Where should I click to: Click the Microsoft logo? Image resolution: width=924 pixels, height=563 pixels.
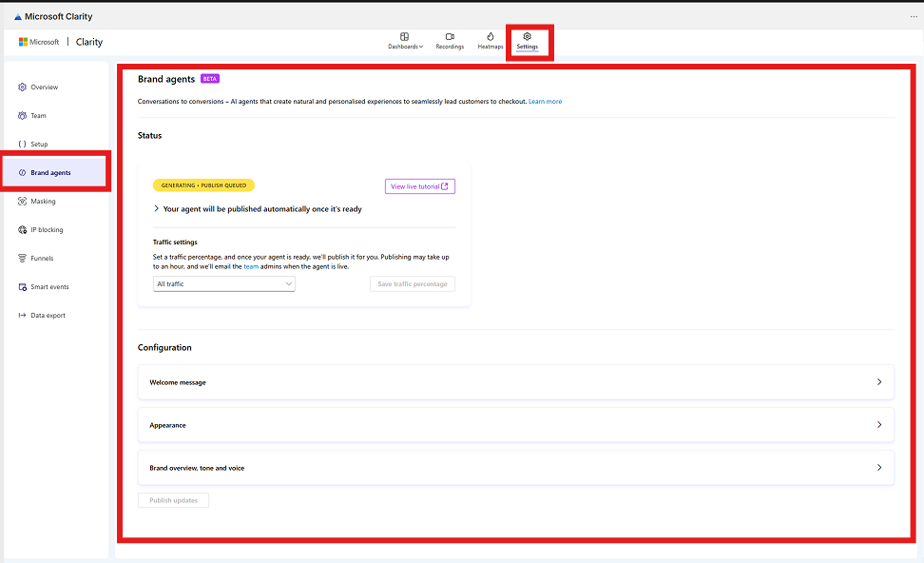tap(39, 42)
